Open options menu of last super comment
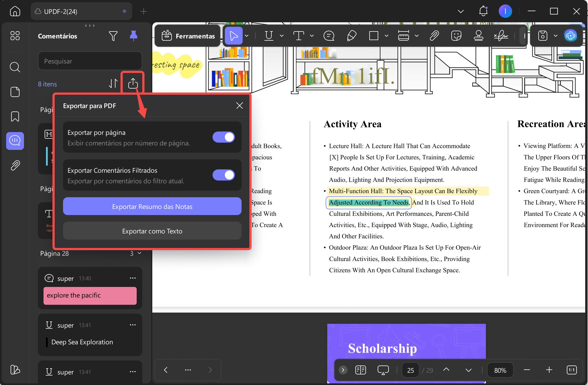This screenshot has width=588, height=385. [x=133, y=372]
